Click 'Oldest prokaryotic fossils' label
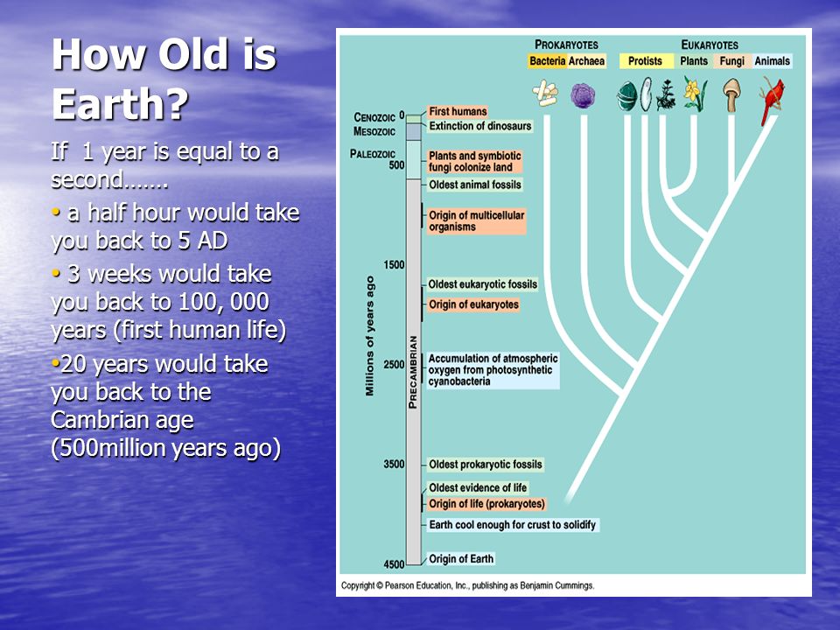Image resolution: width=840 pixels, height=630 pixels. [x=486, y=465]
